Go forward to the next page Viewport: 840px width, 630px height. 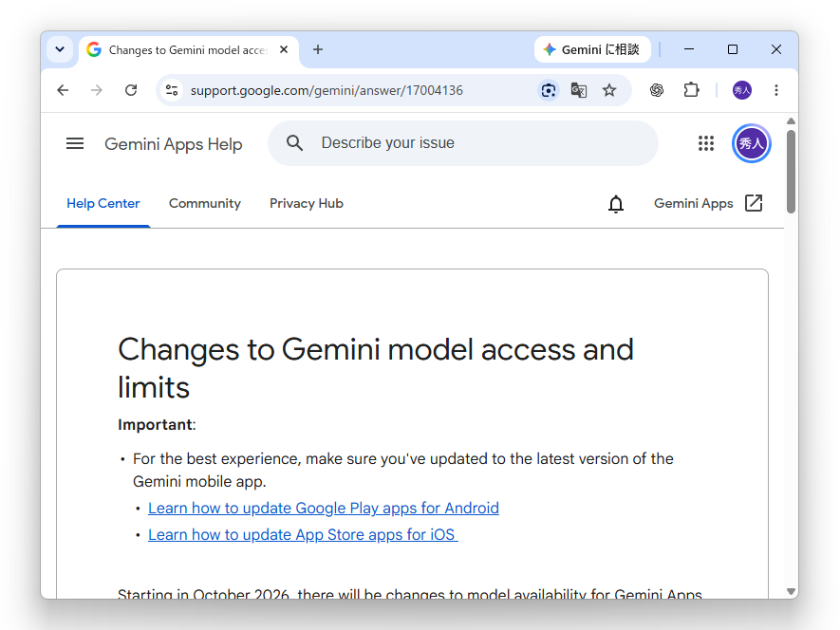pos(97,90)
